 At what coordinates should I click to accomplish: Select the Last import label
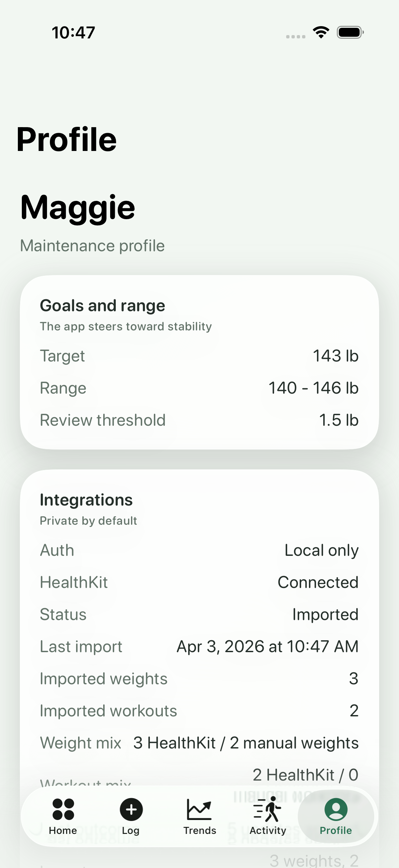(81, 647)
